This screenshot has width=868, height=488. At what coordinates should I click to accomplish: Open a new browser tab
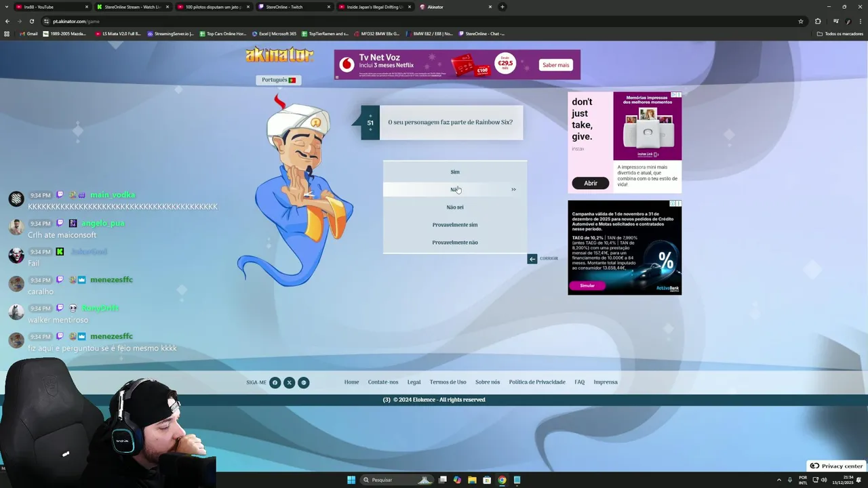point(502,7)
